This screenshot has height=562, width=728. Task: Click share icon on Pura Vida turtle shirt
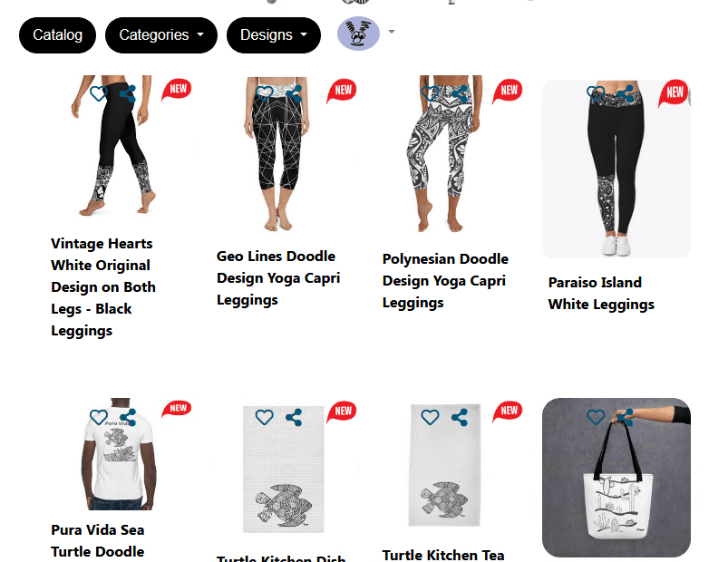(x=128, y=417)
